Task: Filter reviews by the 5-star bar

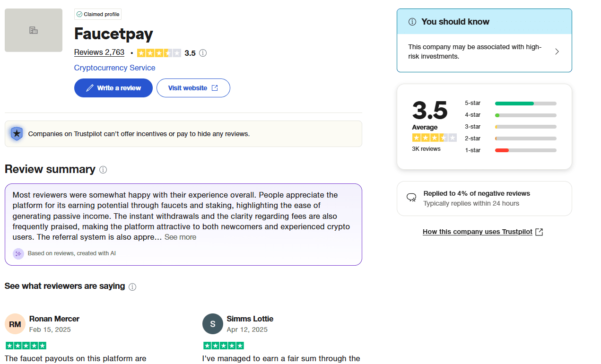Action: (526, 103)
